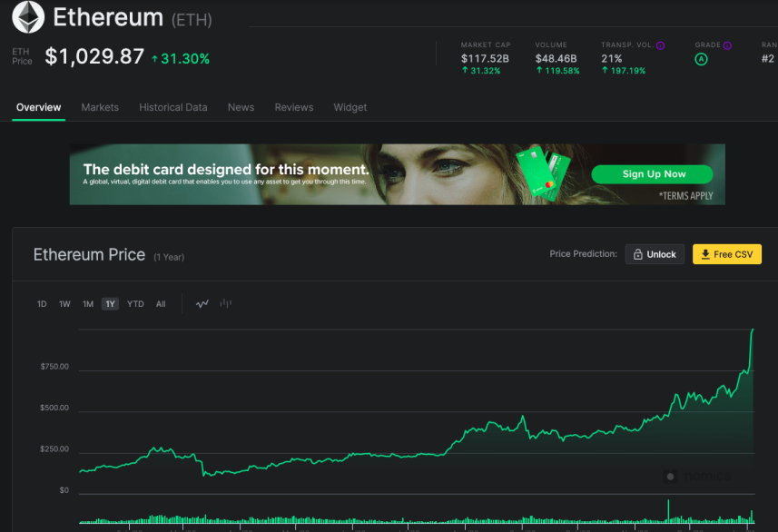Open the debit card banner ad

(398, 174)
